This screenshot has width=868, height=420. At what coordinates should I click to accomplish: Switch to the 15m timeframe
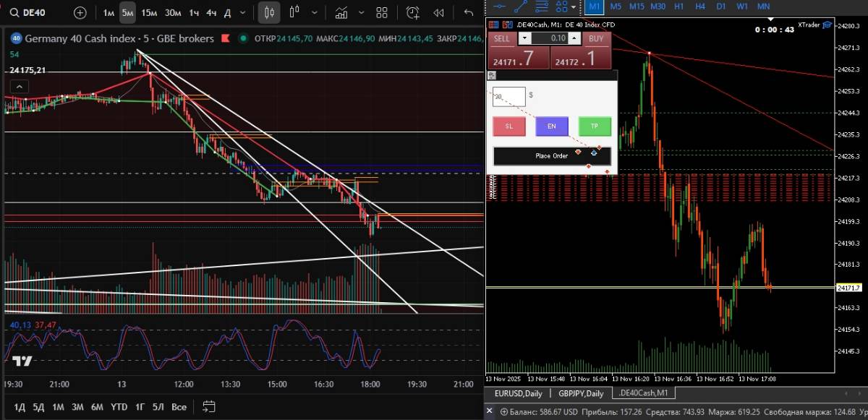click(x=149, y=13)
